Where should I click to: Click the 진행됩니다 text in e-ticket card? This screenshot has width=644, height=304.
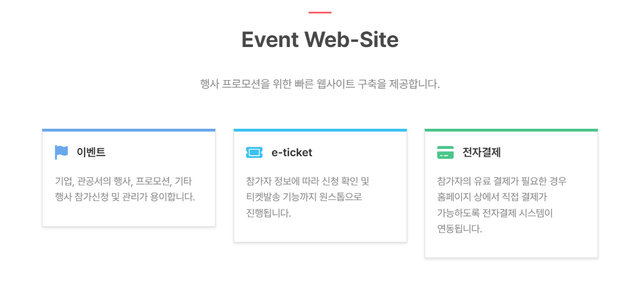click(268, 213)
